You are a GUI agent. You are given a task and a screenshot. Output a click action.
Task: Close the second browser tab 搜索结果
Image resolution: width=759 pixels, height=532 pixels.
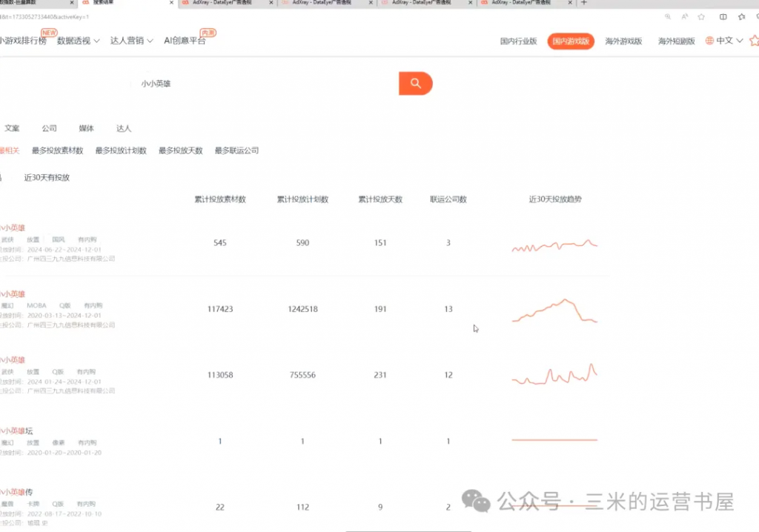[171, 3]
